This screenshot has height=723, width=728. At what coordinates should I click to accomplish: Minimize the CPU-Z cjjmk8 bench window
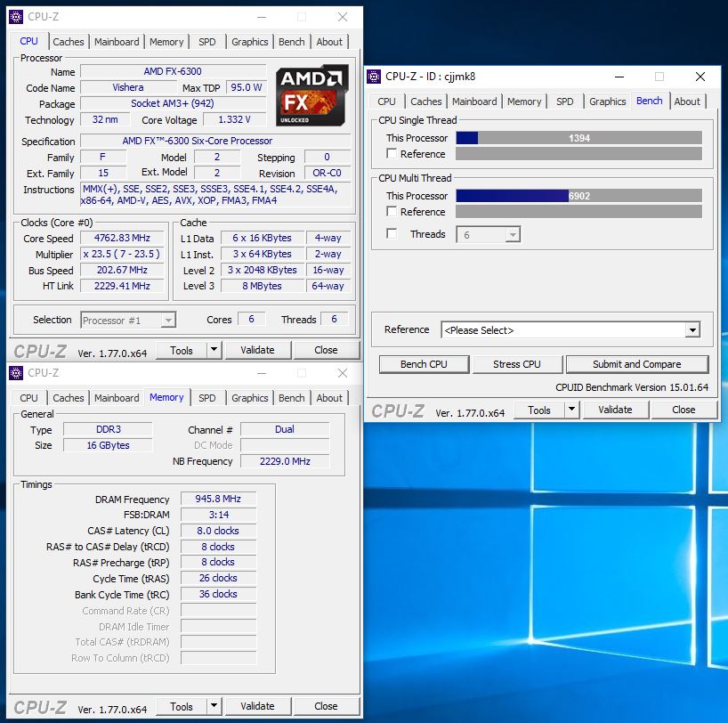pos(619,77)
